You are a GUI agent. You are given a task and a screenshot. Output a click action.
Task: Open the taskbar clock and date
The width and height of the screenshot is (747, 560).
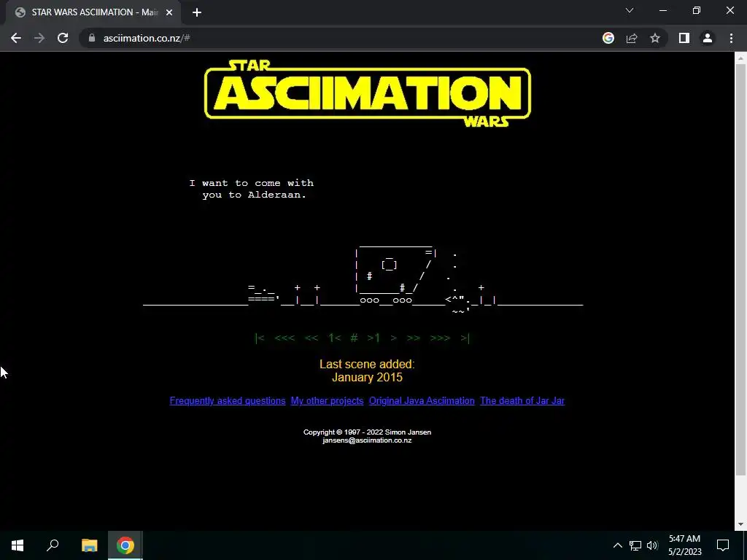[684, 545]
